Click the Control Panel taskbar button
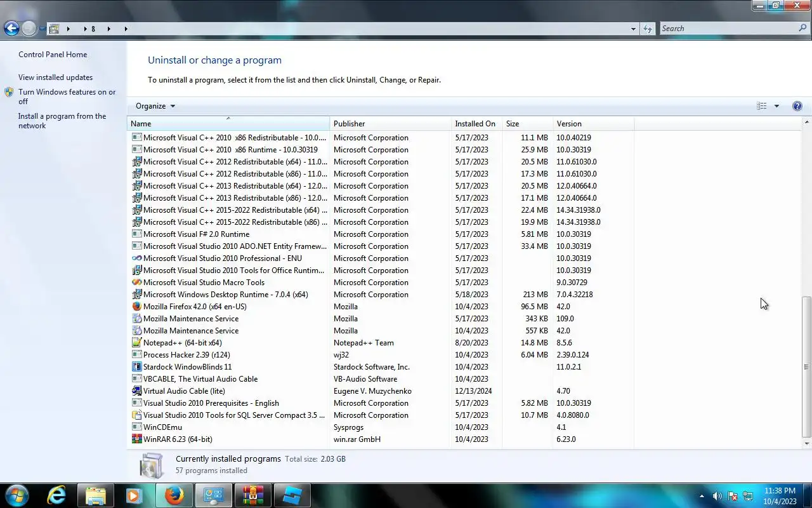This screenshot has width=812, height=508. point(213,495)
